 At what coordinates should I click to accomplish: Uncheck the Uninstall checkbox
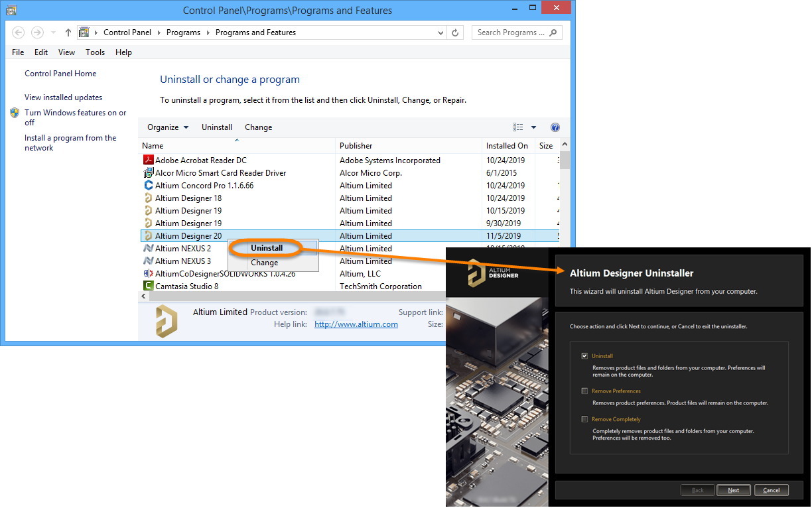pyautogui.click(x=584, y=356)
